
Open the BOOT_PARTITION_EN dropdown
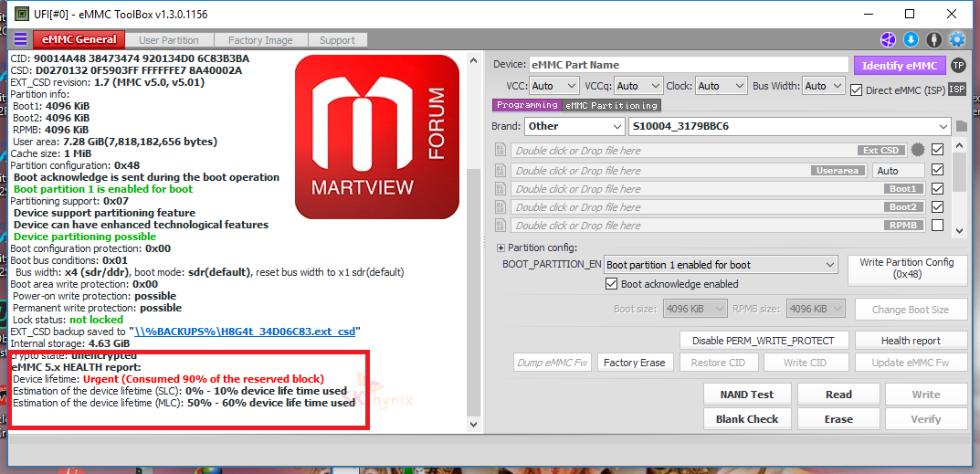[x=721, y=265]
